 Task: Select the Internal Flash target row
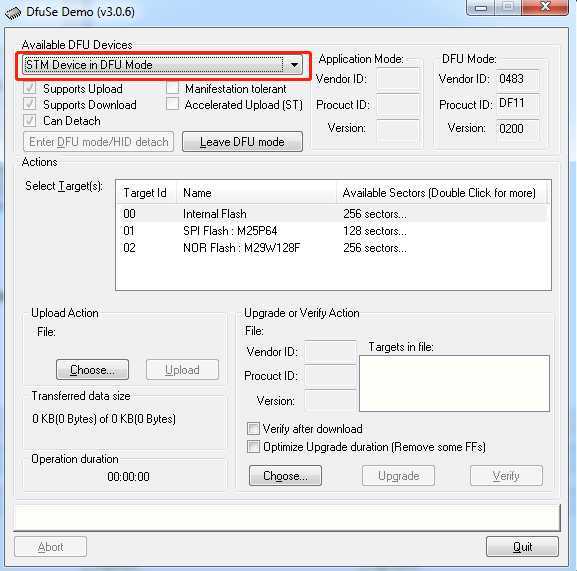(x=333, y=214)
